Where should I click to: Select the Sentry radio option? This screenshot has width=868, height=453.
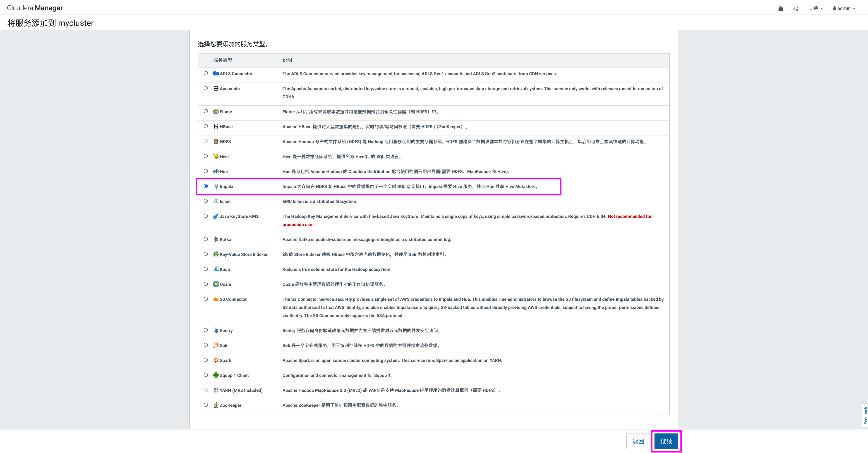pyautogui.click(x=206, y=330)
